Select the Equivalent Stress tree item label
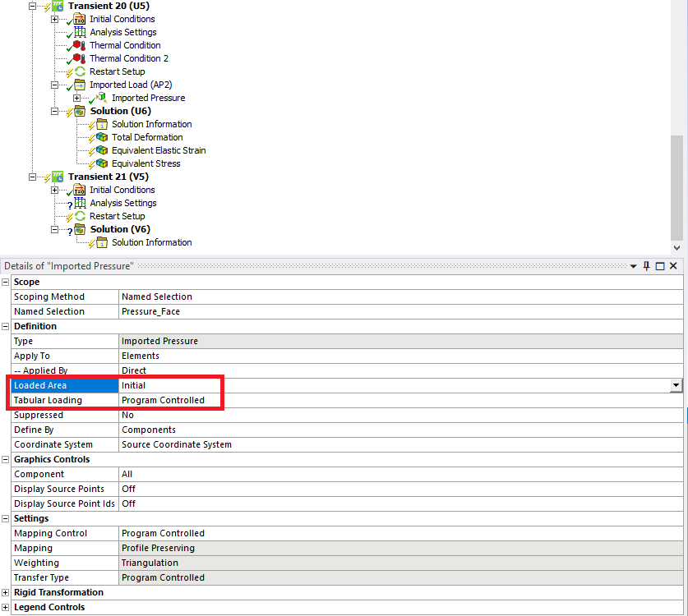The width and height of the screenshot is (688, 616). [x=146, y=163]
